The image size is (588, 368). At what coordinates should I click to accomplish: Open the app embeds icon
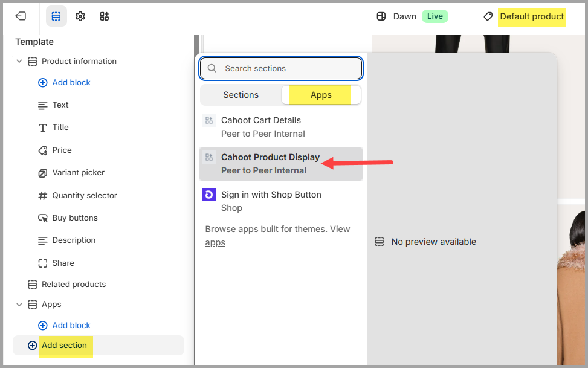(x=105, y=16)
